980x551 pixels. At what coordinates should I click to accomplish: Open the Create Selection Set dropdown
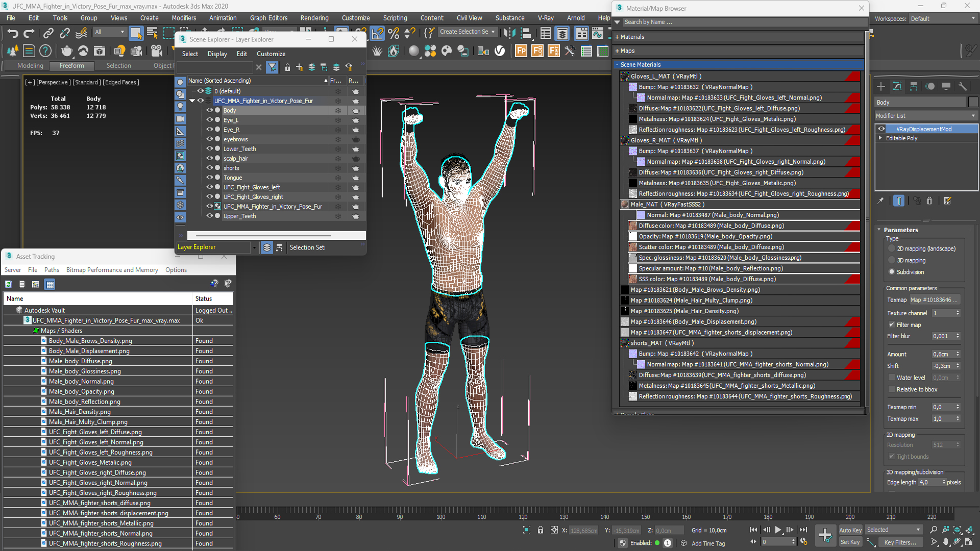tap(468, 32)
